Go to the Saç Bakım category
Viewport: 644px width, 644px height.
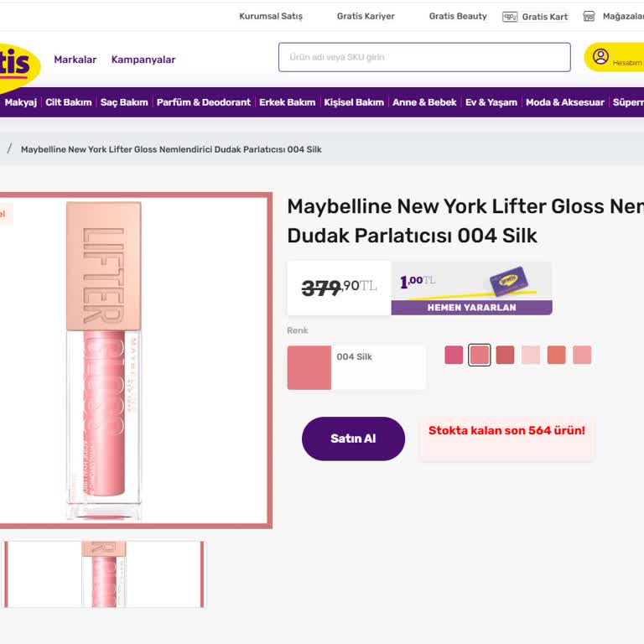124,102
